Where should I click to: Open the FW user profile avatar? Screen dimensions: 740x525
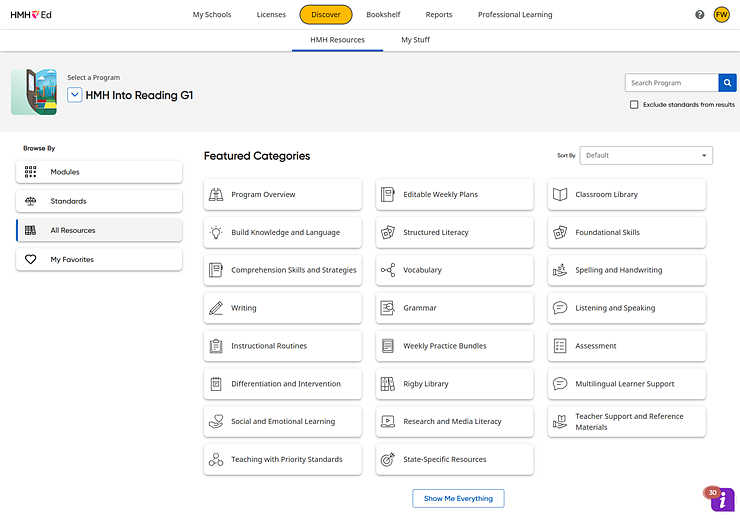coord(721,15)
